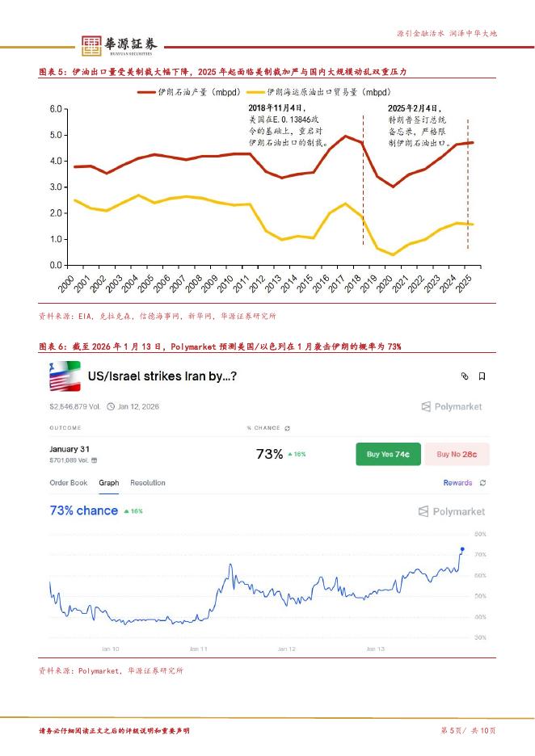535x756 pixels.
Task: Click the blue endpoint dot on the probability chart
Action: tap(462, 549)
